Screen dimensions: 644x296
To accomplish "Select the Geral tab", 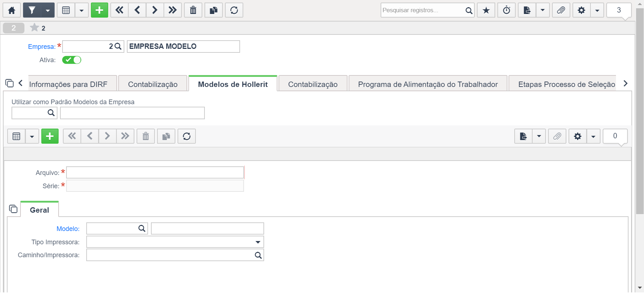I will [x=40, y=210].
